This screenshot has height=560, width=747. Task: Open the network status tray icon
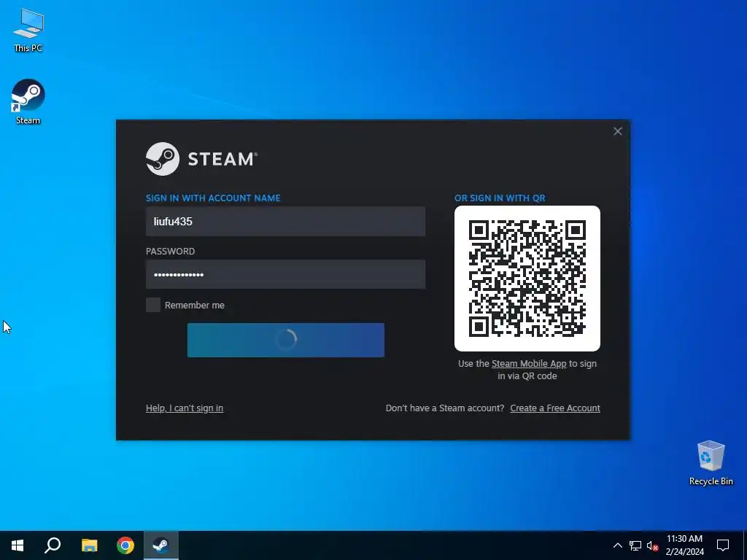(635, 545)
